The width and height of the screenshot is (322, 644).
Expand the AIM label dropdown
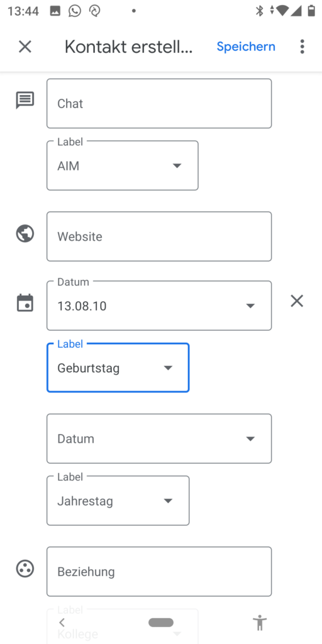pyautogui.click(x=123, y=165)
